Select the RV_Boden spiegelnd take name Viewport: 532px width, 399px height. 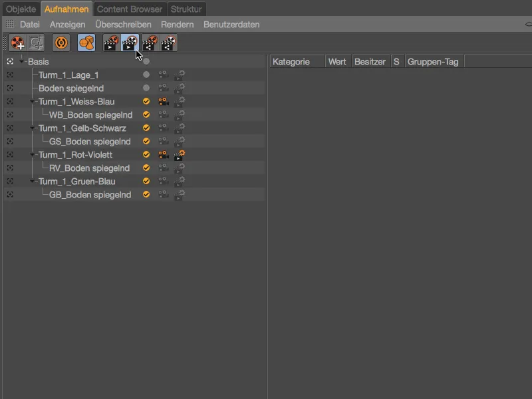[89, 168]
